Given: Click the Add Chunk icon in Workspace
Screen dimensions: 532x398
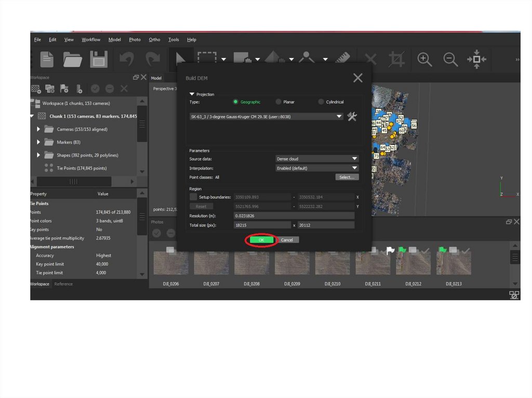Looking at the screenshot, I should (x=37, y=89).
